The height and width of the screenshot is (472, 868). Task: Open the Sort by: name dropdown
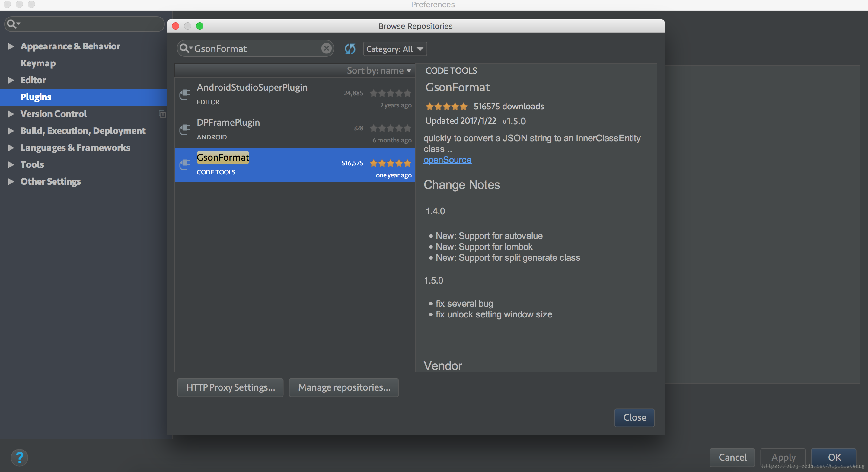pos(379,70)
